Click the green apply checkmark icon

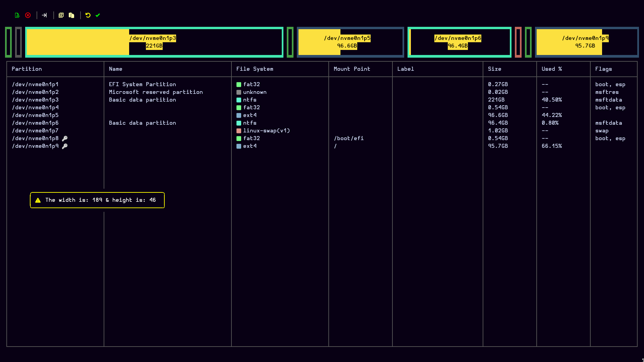point(98,15)
